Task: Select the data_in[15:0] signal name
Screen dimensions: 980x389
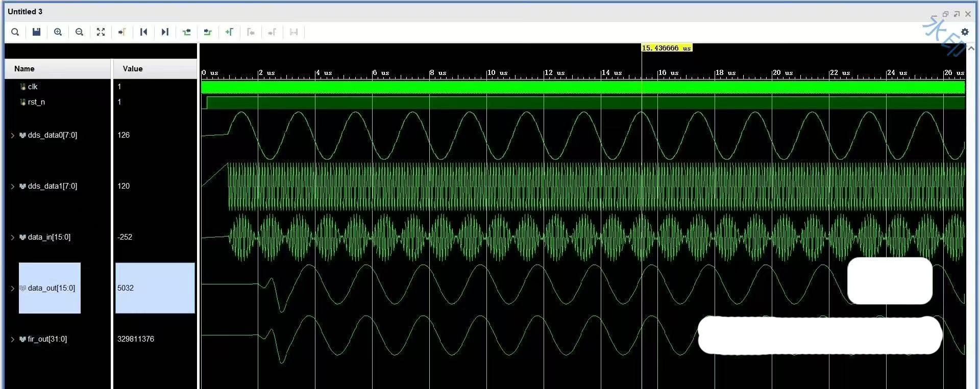Action: 49,237
